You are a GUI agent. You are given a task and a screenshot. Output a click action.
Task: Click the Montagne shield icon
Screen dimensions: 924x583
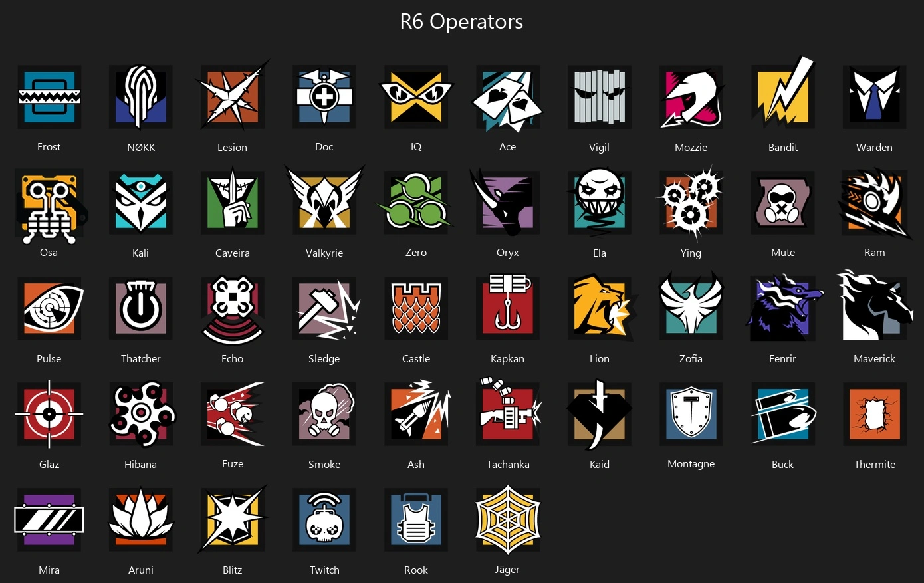point(691,414)
